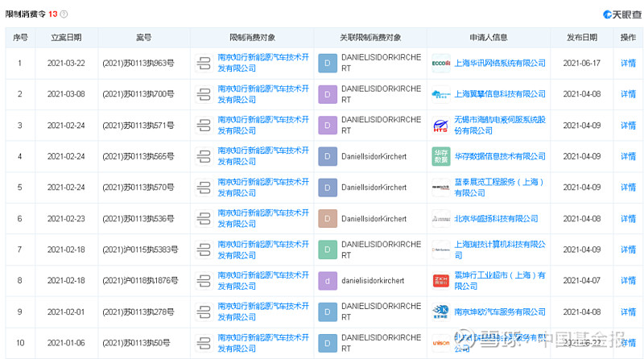
Task: Open 详情 for case 苏0113执565号
Action: tap(628, 156)
